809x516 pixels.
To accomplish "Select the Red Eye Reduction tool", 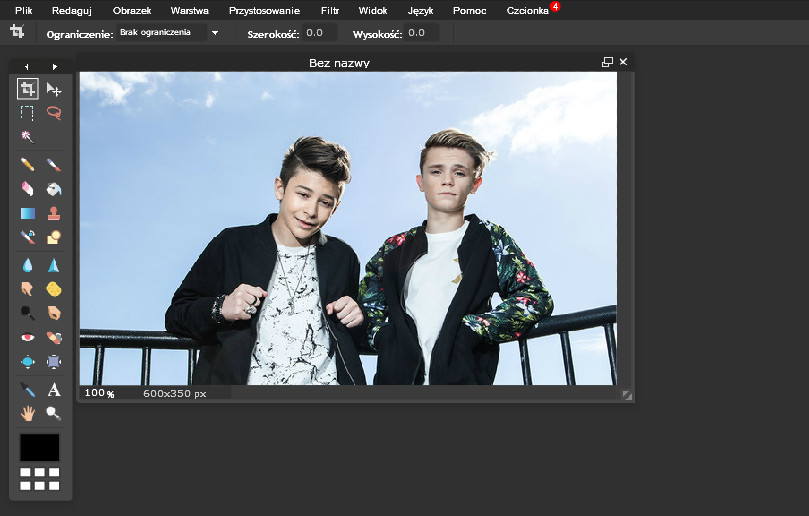I will tap(28, 337).
